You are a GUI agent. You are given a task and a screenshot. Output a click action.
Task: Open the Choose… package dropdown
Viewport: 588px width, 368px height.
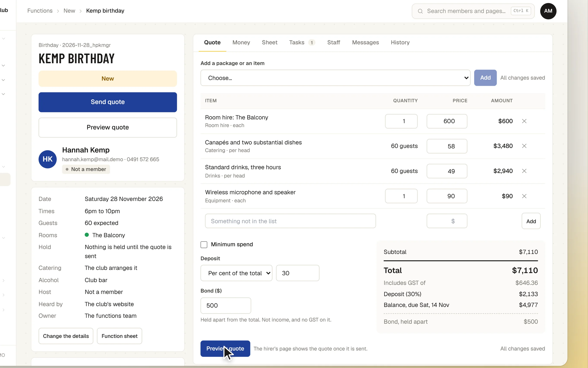(x=335, y=78)
